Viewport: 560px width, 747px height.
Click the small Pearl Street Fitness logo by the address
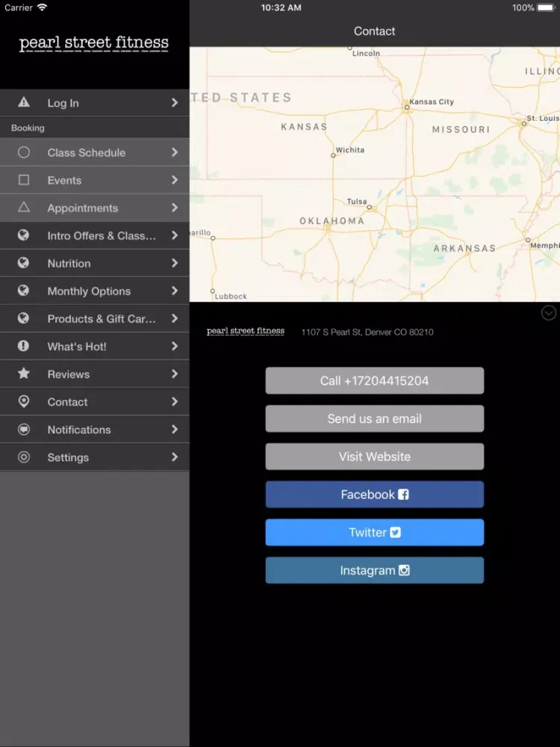pyautogui.click(x=245, y=331)
